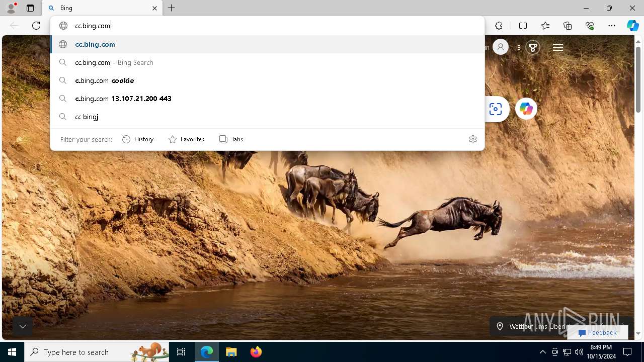
Task: Toggle split screen view
Action: (523, 26)
